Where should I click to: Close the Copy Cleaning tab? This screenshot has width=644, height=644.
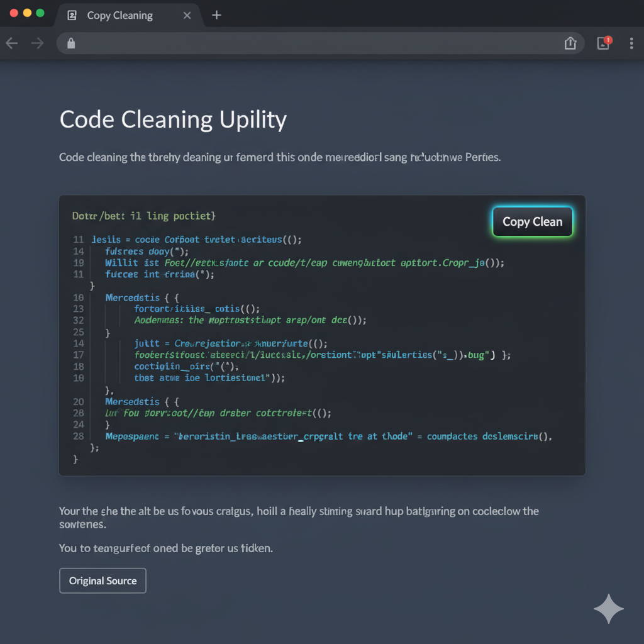[187, 15]
